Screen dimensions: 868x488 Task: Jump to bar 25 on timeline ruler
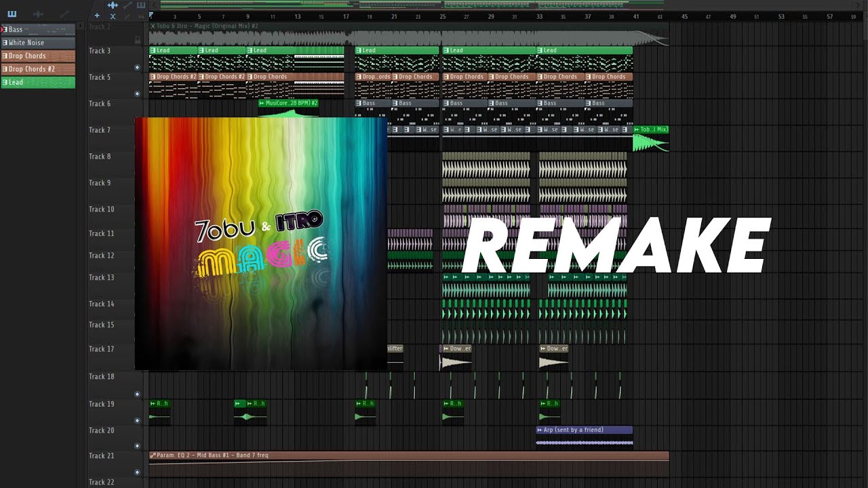click(x=442, y=16)
